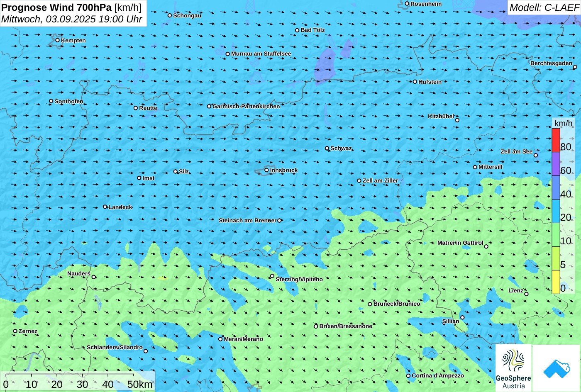This screenshot has width=581, height=392.
Task: Click the Cortina d'Ampezzo marker
Action: click(x=408, y=376)
